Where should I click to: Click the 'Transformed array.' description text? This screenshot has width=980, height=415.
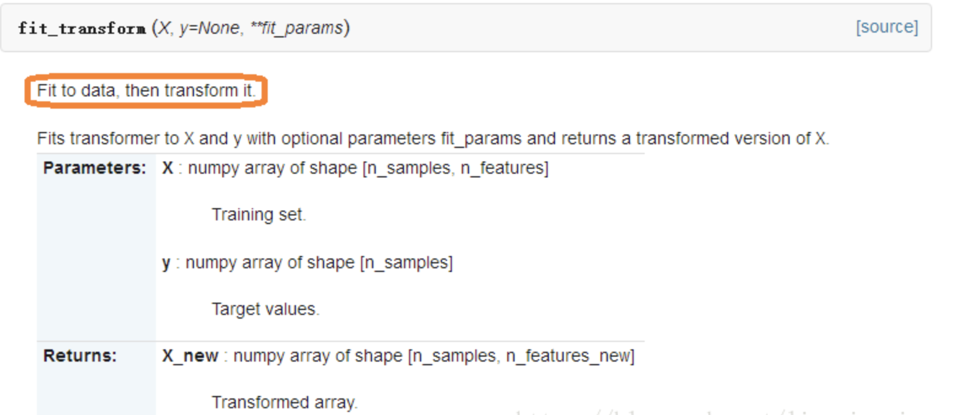[284, 403]
